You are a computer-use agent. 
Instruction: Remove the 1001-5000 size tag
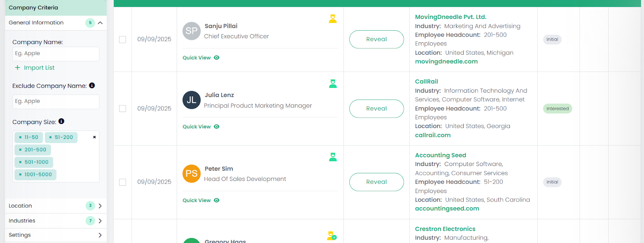pos(20,174)
